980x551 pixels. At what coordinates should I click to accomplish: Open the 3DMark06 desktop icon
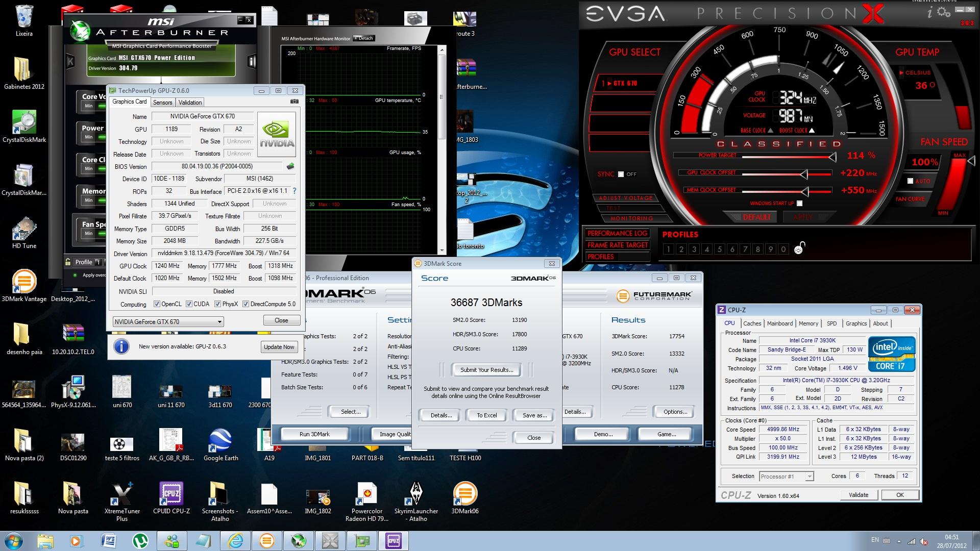click(465, 498)
